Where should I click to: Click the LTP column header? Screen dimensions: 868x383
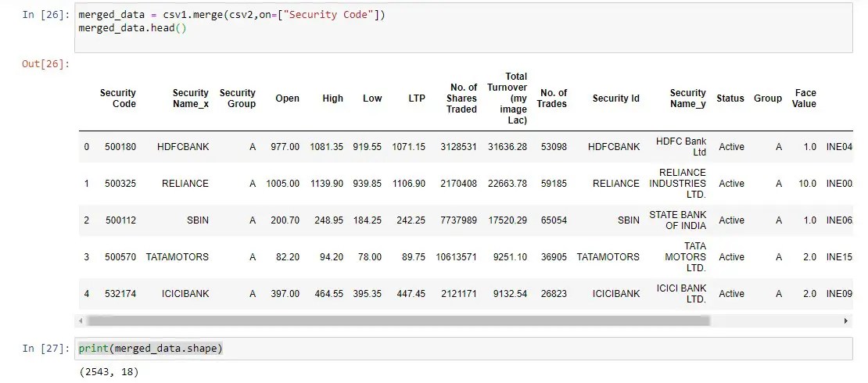point(416,98)
